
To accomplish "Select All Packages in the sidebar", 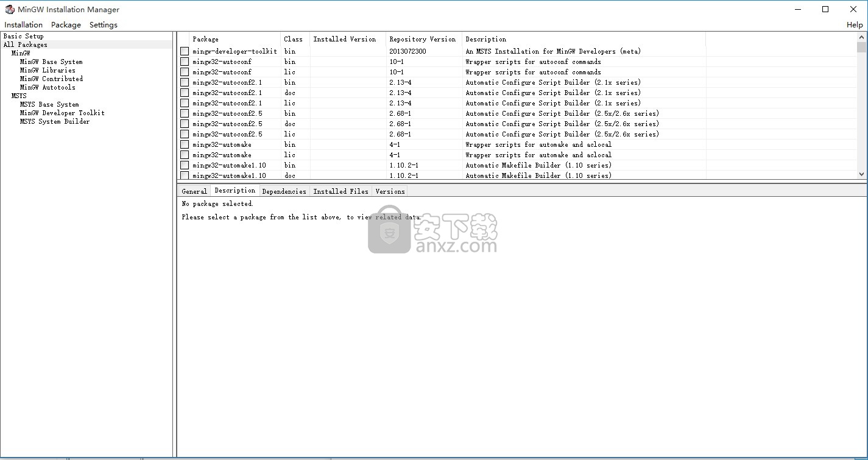I will (25, 44).
